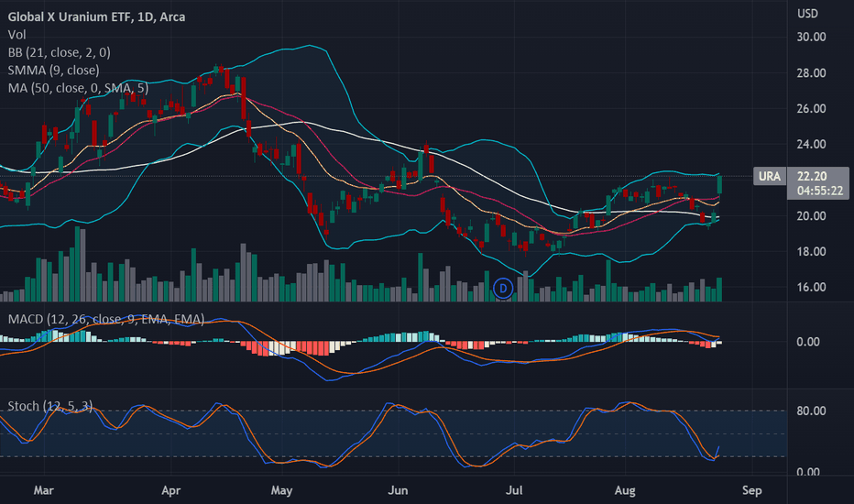Click the May label on time axis

pos(281,490)
